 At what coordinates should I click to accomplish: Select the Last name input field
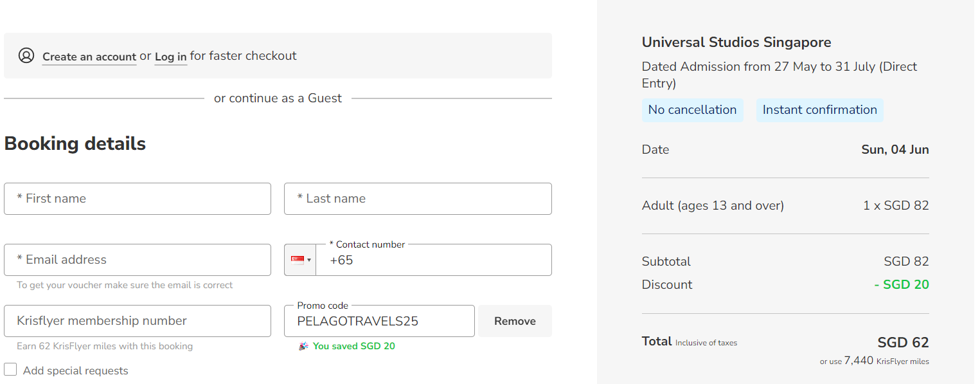(417, 199)
